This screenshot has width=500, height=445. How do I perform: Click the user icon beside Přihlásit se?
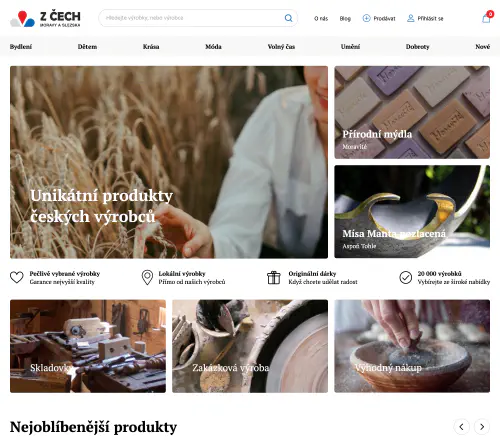pyautogui.click(x=411, y=18)
